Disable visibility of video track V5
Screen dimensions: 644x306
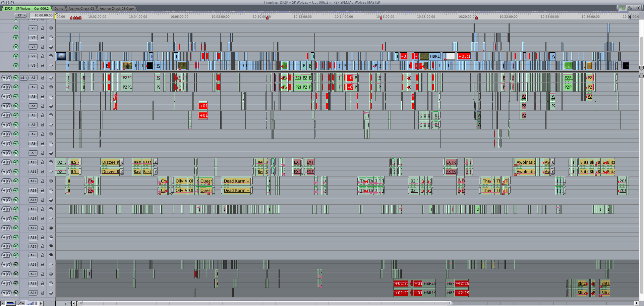16,28
